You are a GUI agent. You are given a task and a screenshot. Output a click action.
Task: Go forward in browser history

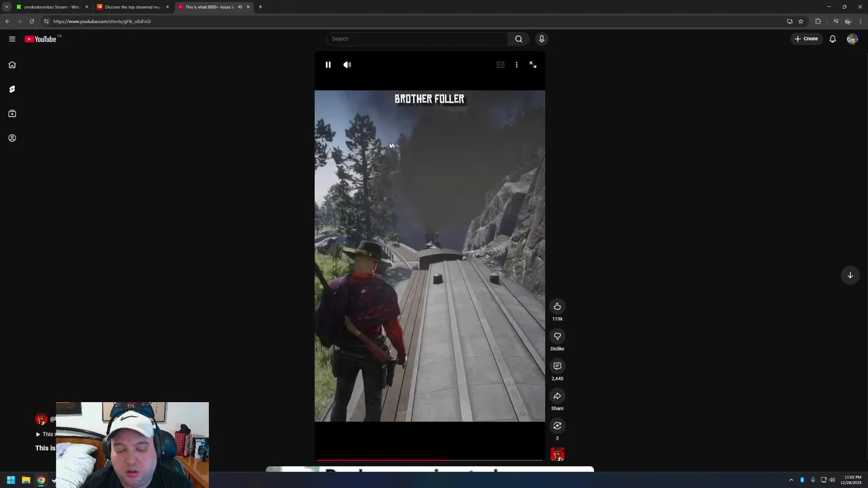[x=19, y=21]
